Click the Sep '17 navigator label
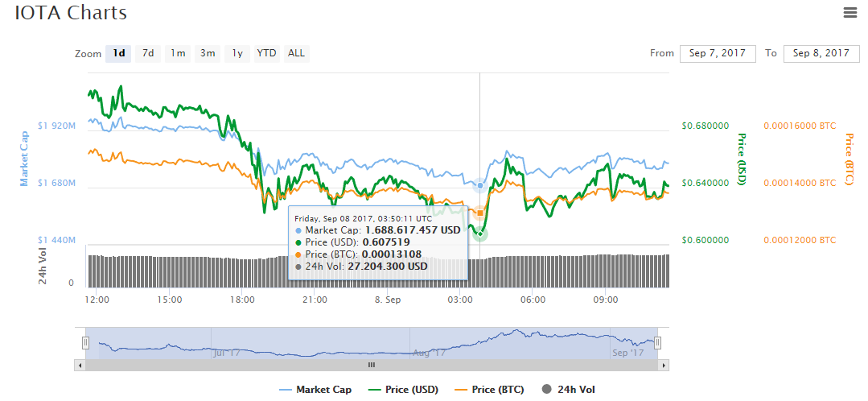 click(x=627, y=352)
